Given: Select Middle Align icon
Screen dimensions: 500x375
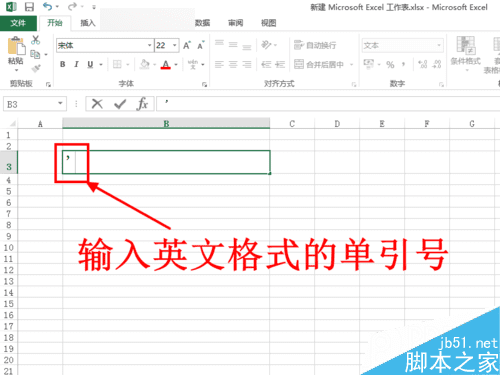Looking at the screenshot, I should click(x=233, y=45).
